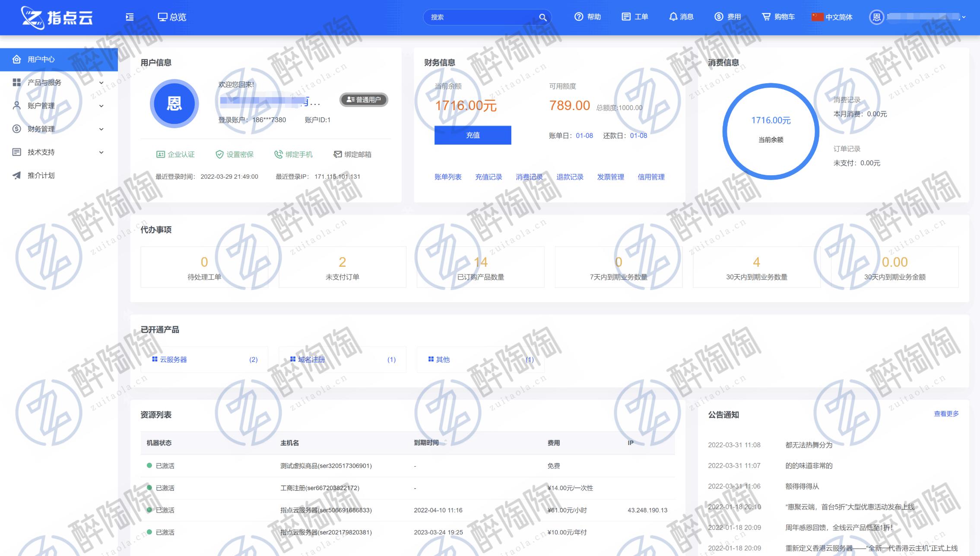Open the 总览 overview tab
Screen dimensions: 980x556
coord(172,17)
